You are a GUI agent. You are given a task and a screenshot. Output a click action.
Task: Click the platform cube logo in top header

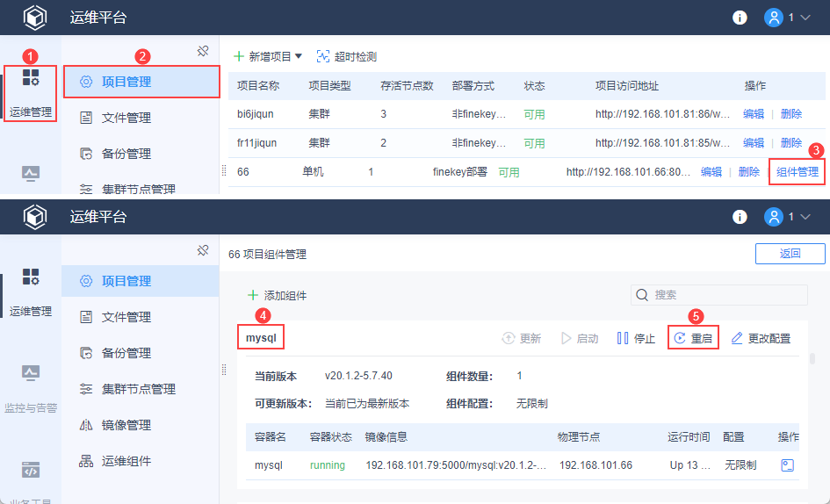[x=35, y=18]
